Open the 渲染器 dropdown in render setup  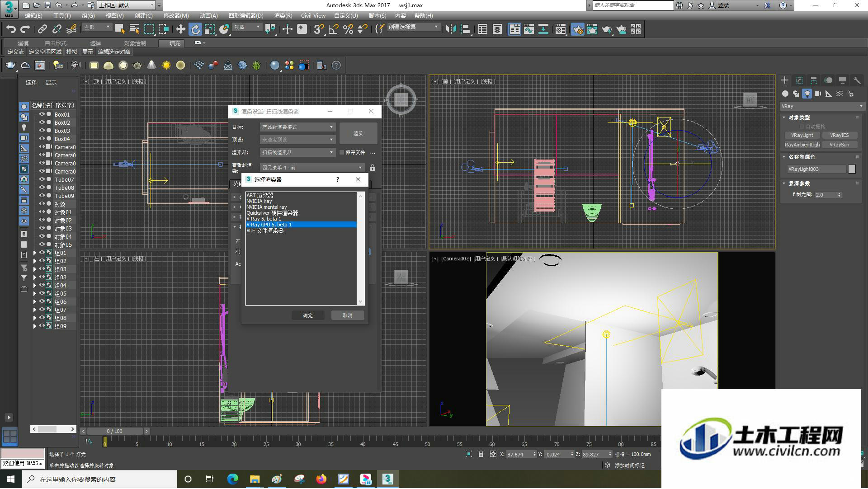[x=297, y=152]
